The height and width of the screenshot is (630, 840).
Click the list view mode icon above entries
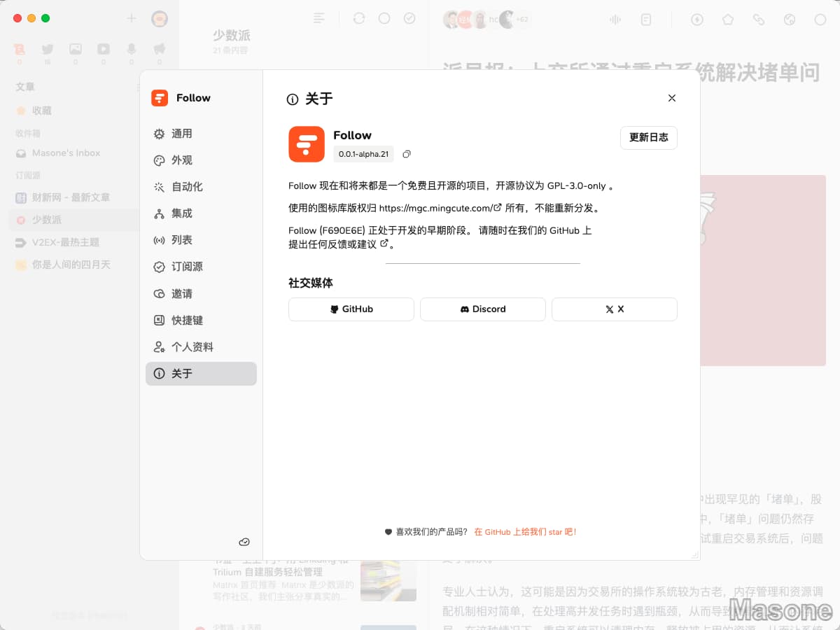[319, 18]
